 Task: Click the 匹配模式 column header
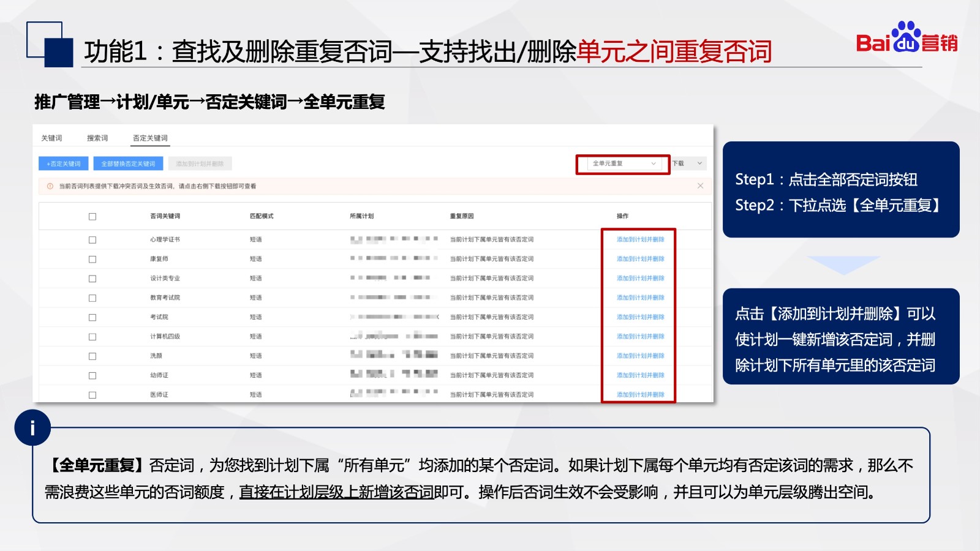tap(262, 216)
